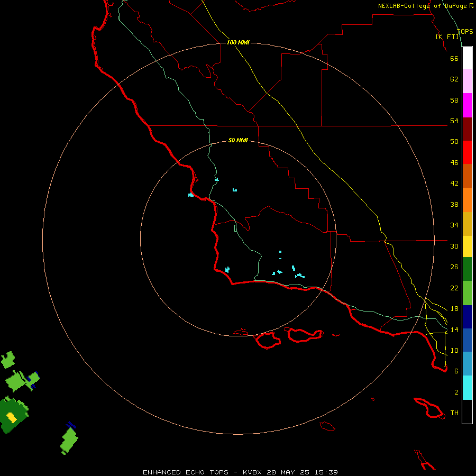
Task: Click the cyan echo touching the northern coastline
Action: [190, 195]
